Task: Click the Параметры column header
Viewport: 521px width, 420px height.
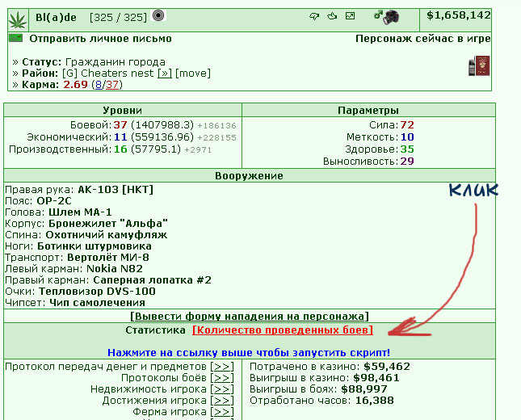Action: pos(368,111)
